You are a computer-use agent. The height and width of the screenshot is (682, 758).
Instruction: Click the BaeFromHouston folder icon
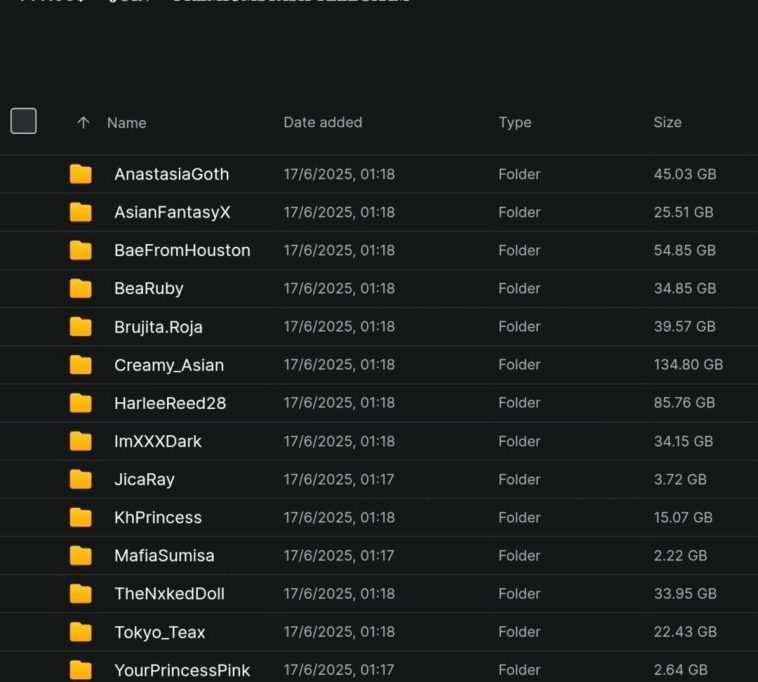[81, 250]
